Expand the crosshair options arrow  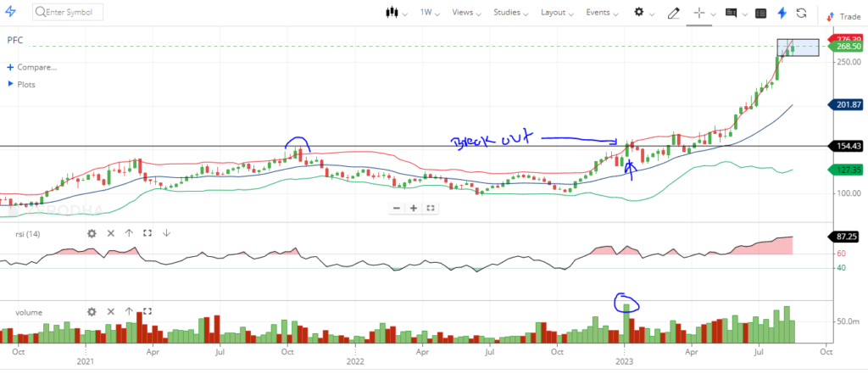coord(713,14)
